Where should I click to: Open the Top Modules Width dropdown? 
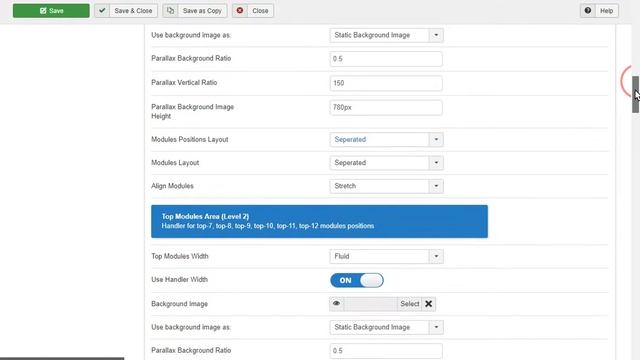coord(386,256)
